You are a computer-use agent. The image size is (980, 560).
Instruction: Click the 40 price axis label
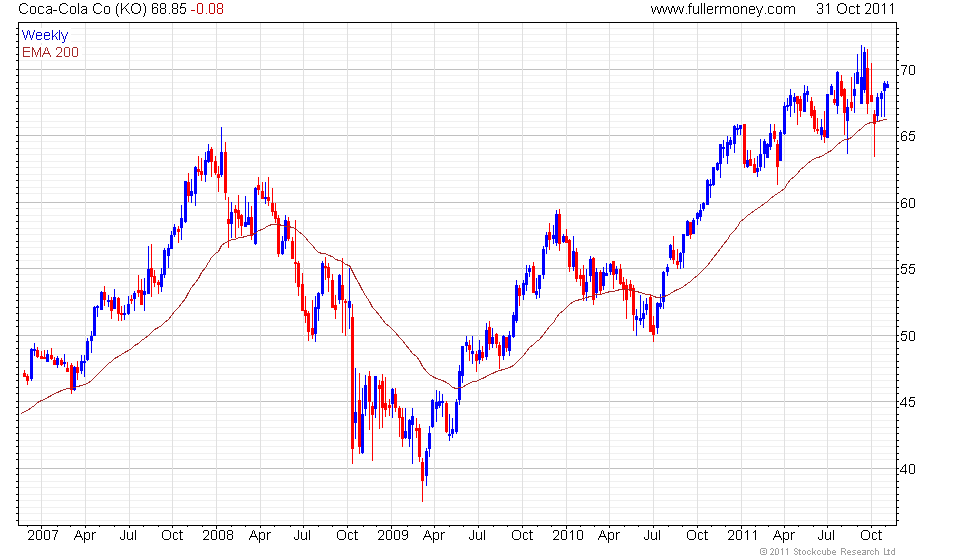click(x=908, y=469)
